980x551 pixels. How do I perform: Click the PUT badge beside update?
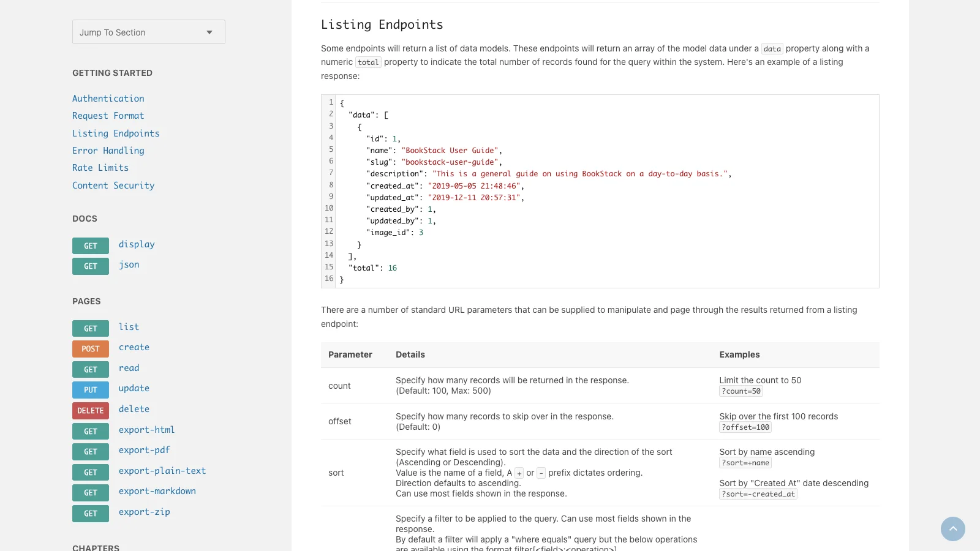pos(91,390)
